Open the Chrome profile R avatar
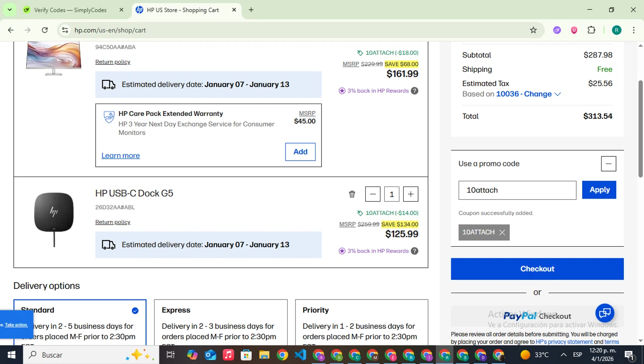644x364 pixels. (617, 30)
